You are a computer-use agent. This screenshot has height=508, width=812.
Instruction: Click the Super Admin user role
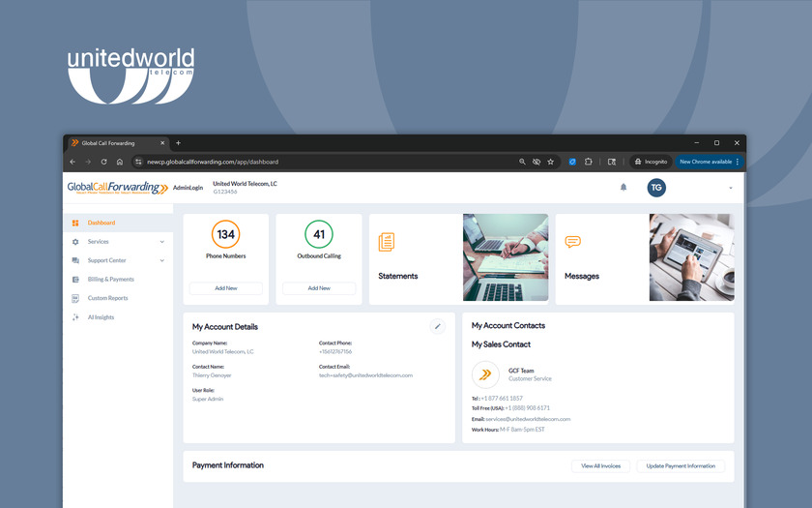208,399
